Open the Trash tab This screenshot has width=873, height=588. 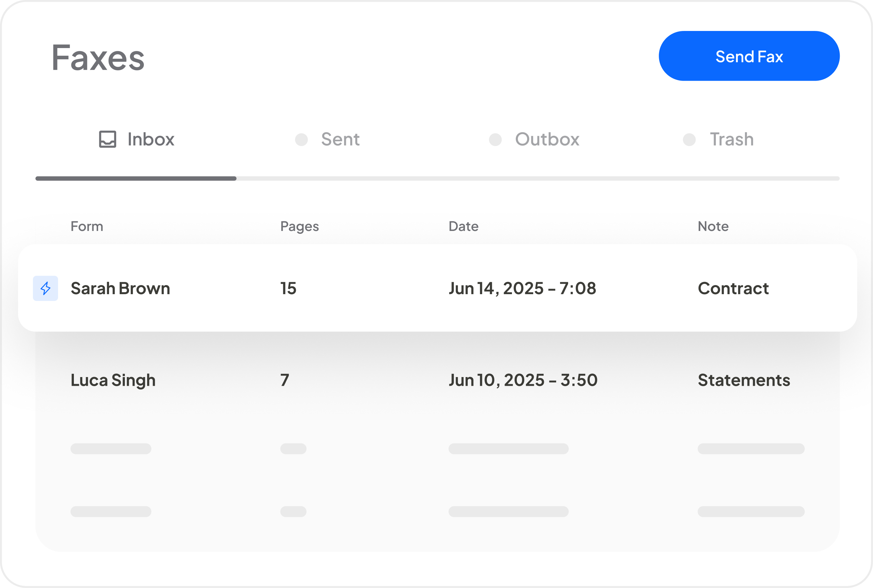click(731, 139)
